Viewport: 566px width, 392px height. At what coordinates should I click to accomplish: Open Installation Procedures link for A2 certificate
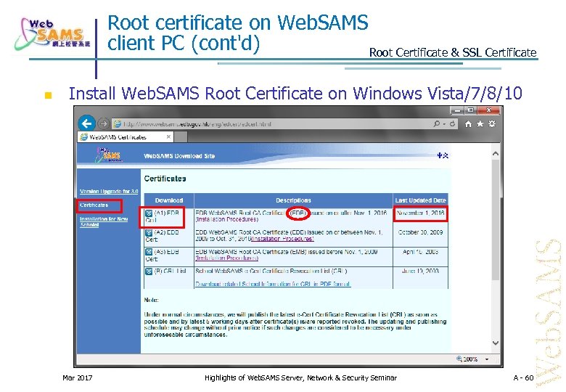[x=283, y=239]
